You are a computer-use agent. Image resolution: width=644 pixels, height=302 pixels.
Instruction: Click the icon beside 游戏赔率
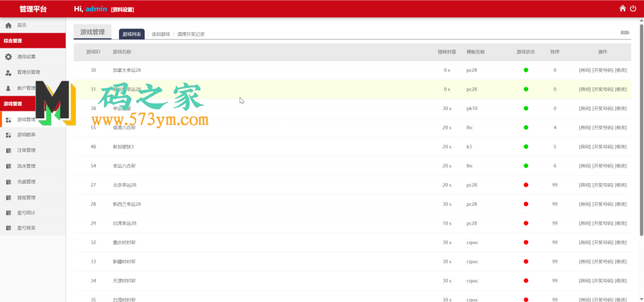(8, 135)
